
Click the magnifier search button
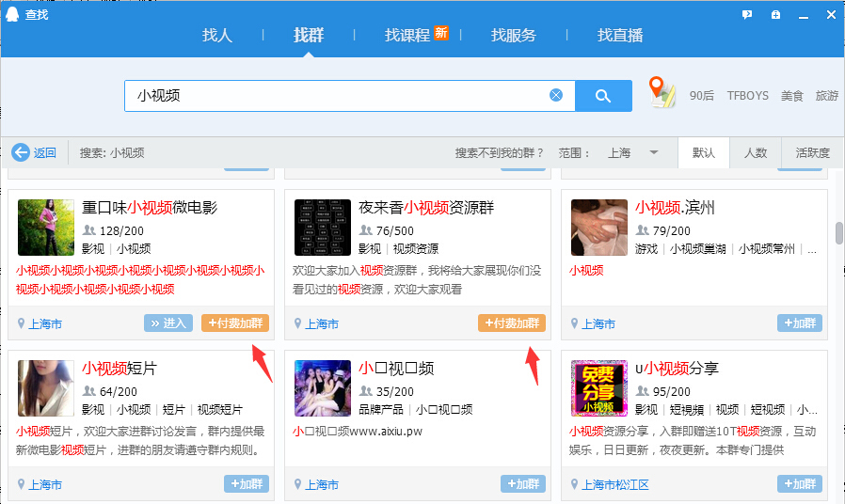click(x=603, y=96)
